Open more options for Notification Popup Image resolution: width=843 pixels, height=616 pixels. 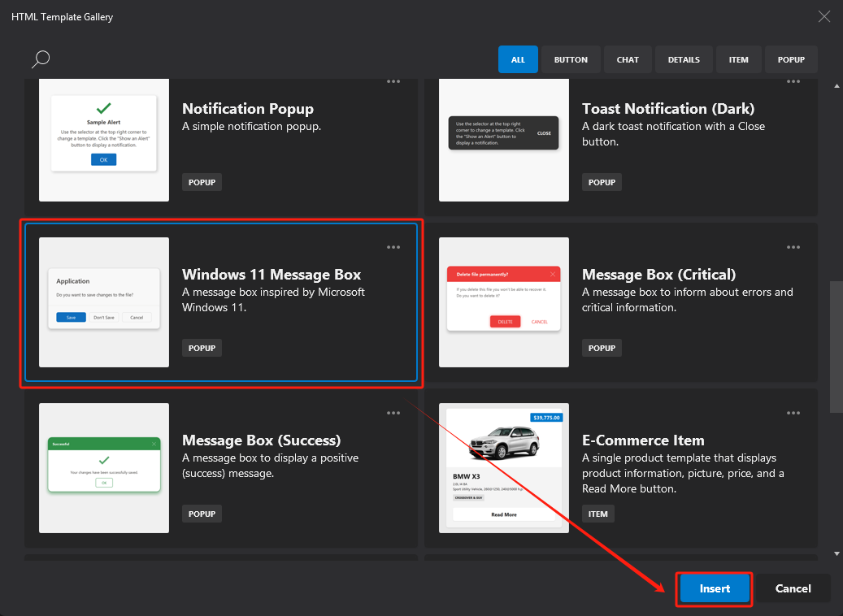pyautogui.click(x=393, y=82)
